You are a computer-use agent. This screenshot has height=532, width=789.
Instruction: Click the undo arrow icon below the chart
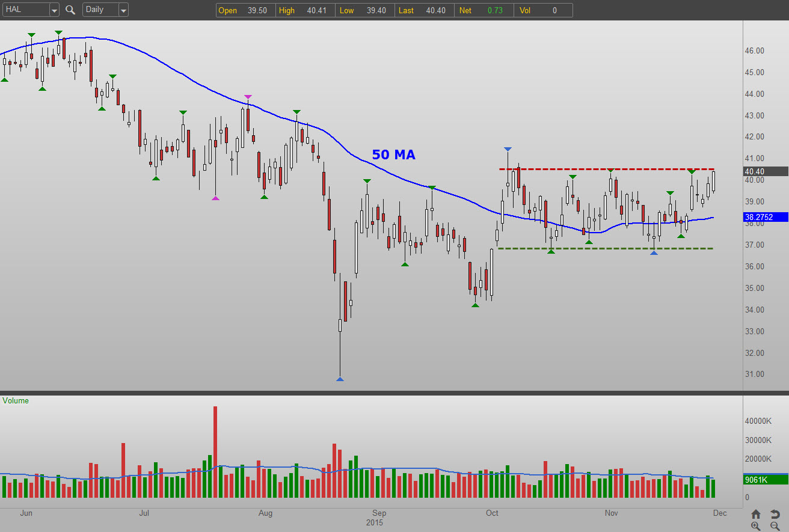pos(775,514)
